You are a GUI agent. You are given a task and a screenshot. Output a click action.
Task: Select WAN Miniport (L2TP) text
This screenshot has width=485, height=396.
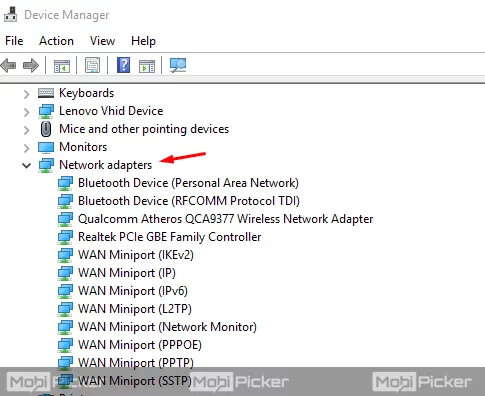click(x=135, y=309)
